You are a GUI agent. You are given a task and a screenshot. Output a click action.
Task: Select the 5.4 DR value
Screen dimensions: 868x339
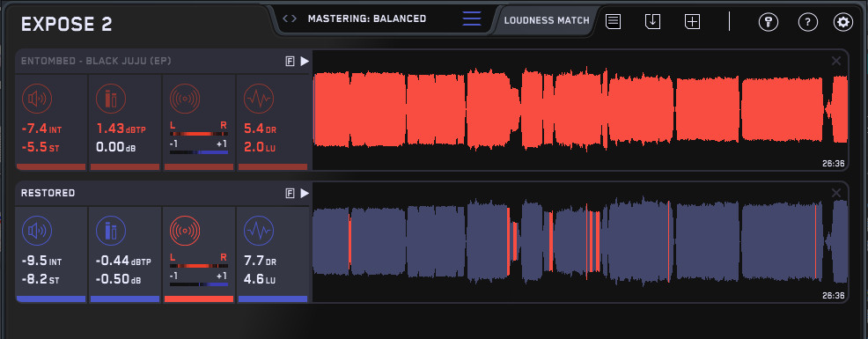(x=261, y=129)
